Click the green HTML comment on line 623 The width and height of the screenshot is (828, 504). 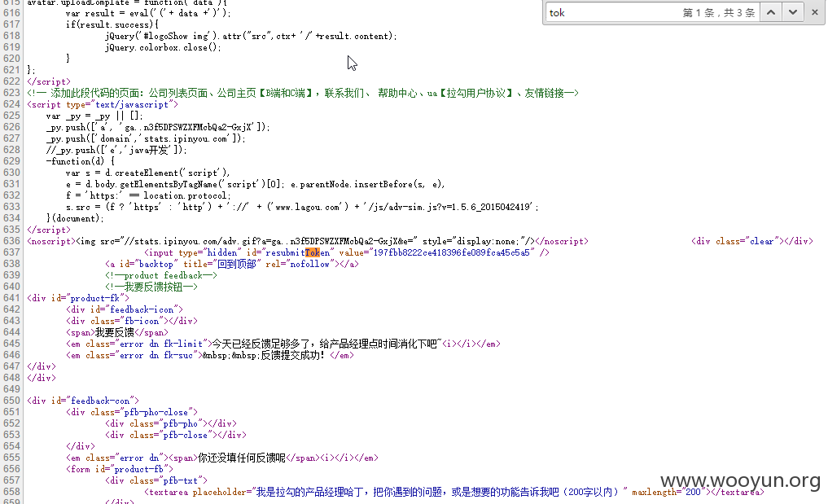[303, 93]
